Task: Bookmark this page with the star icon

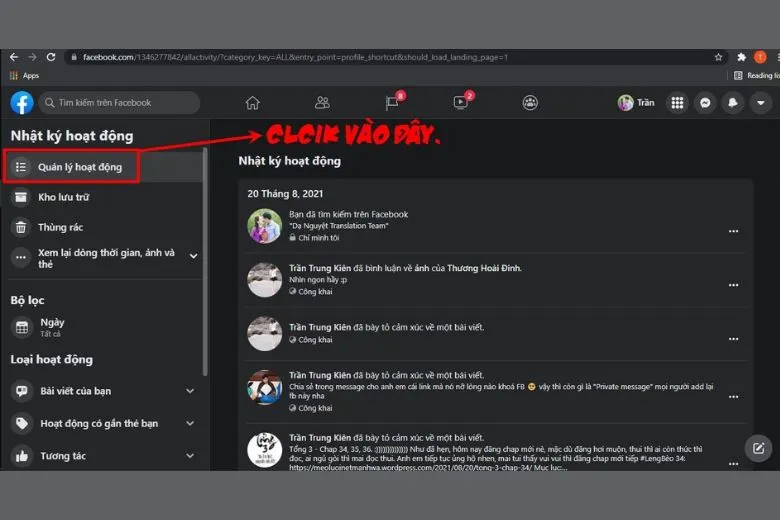Action: click(x=718, y=57)
